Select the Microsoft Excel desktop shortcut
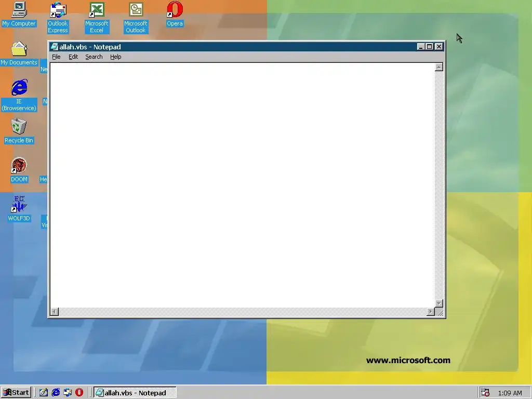Screen dimensions: 532x399 pos(97,17)
